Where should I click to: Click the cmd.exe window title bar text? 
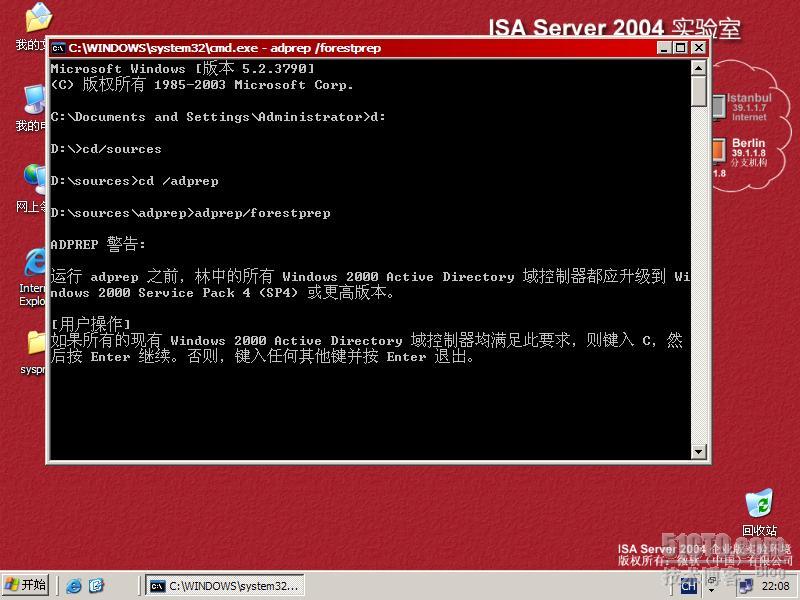(x=224, y=48)
